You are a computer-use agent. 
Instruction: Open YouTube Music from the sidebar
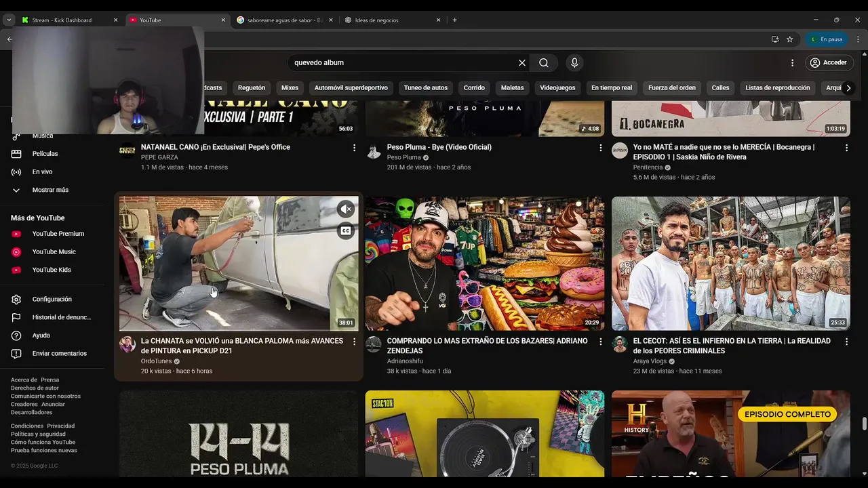point(54,252)
